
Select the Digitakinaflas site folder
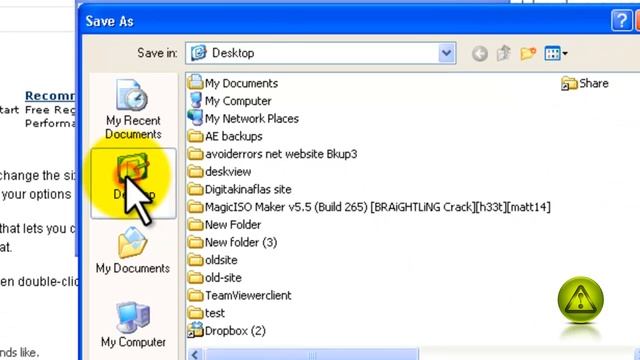[240, 189]
